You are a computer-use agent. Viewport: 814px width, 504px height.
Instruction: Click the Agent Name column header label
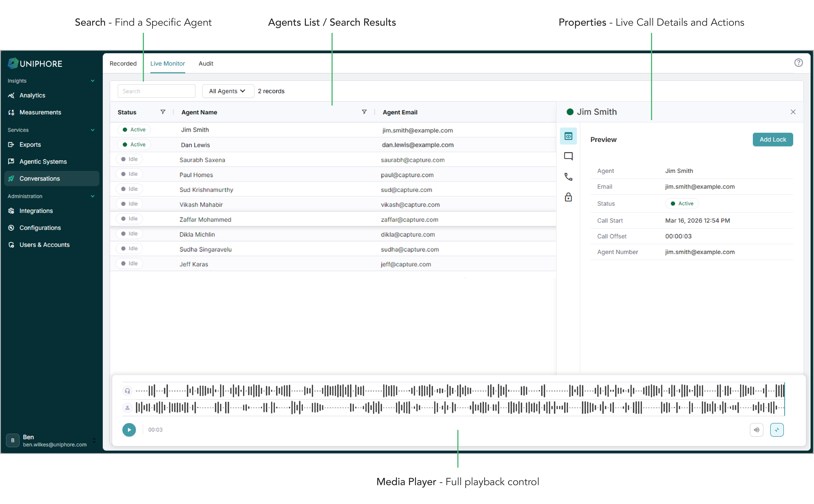click(199, 112)
